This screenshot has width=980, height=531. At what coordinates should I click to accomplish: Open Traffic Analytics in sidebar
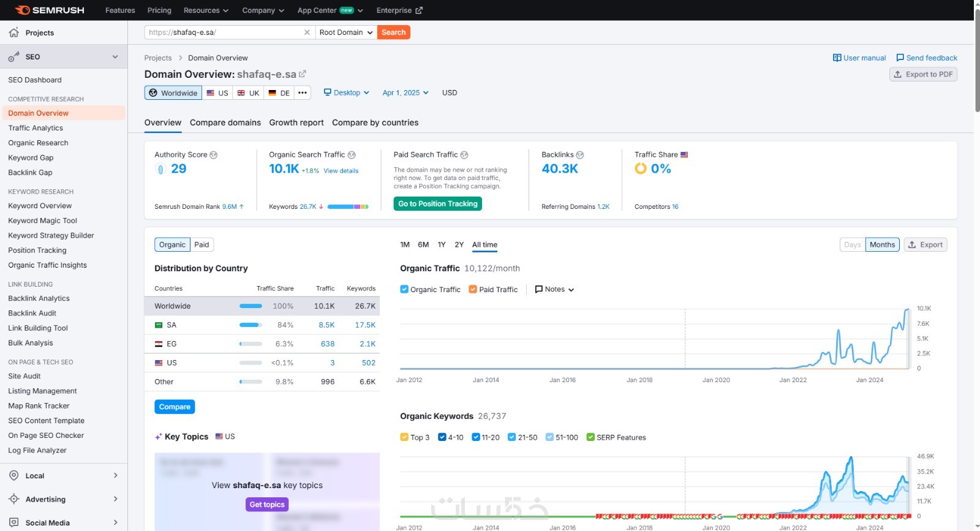(x=36, y=128)
